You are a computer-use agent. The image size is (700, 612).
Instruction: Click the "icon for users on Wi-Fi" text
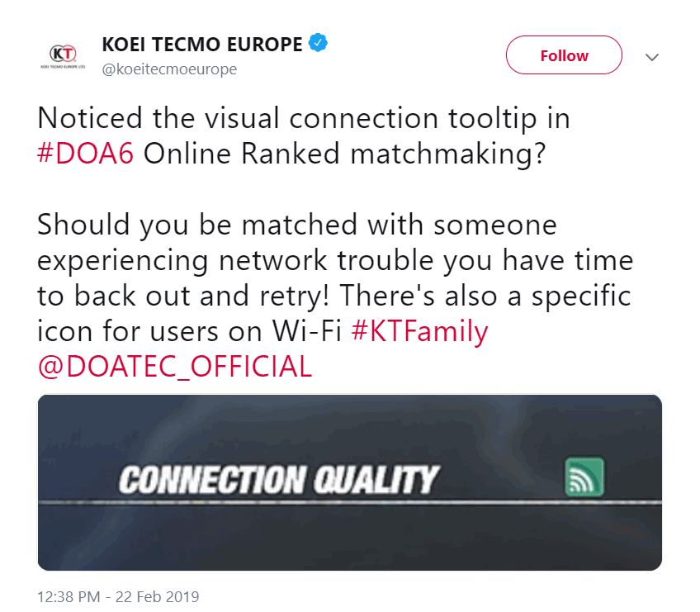(190, 330)
